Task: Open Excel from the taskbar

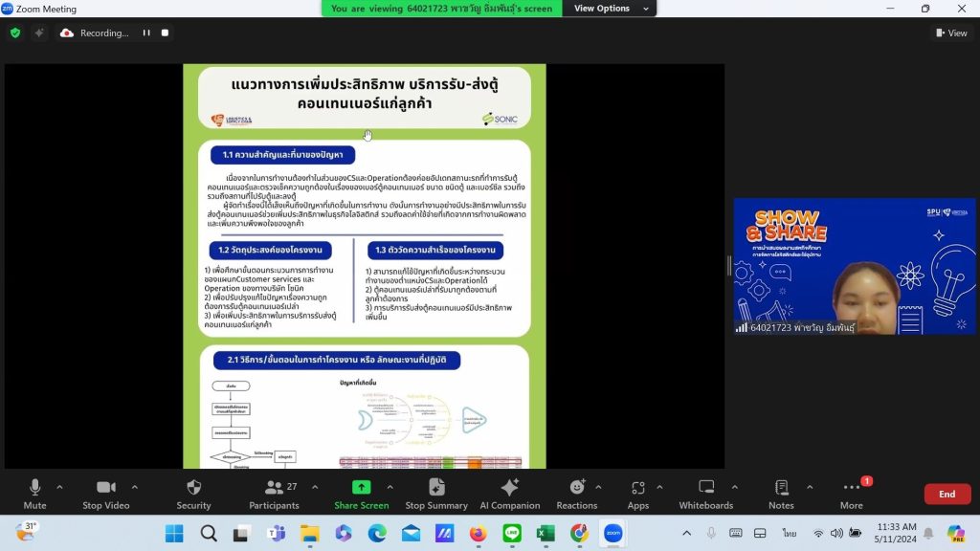Action: 546,533
